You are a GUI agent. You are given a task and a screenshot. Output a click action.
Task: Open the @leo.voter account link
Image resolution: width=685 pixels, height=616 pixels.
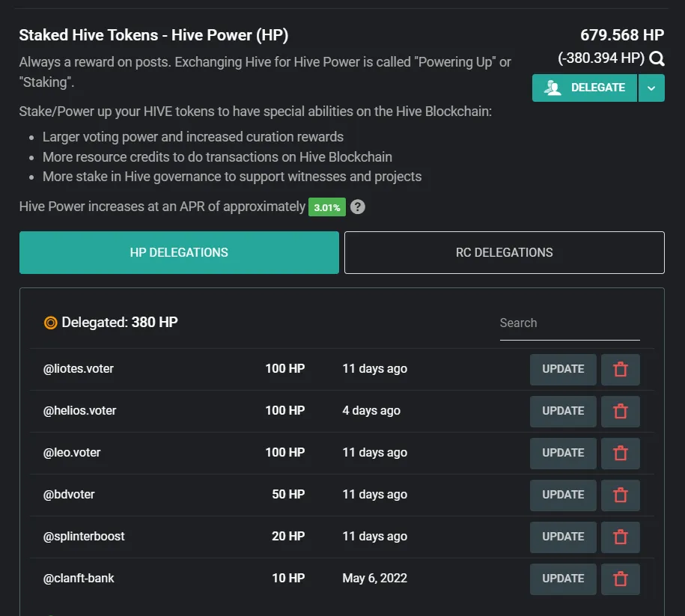(72, 453)
